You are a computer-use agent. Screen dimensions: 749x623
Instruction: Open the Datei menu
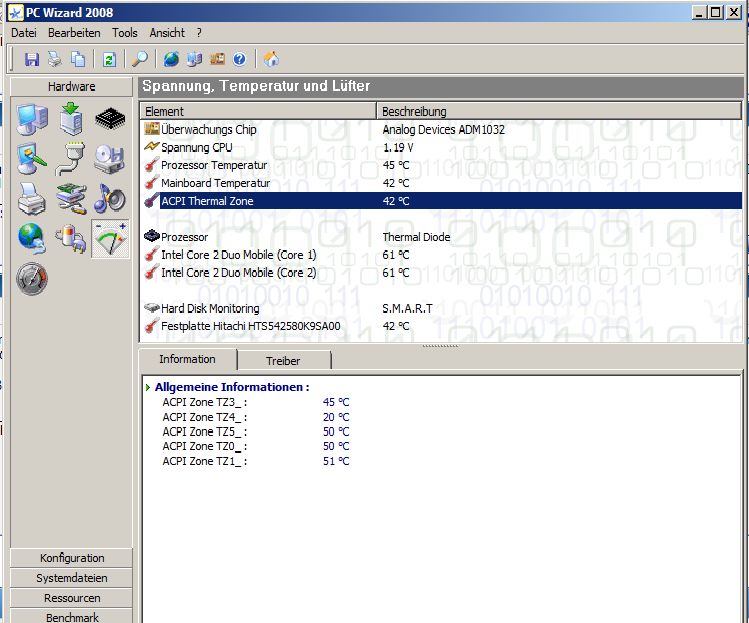pos(24,33)
